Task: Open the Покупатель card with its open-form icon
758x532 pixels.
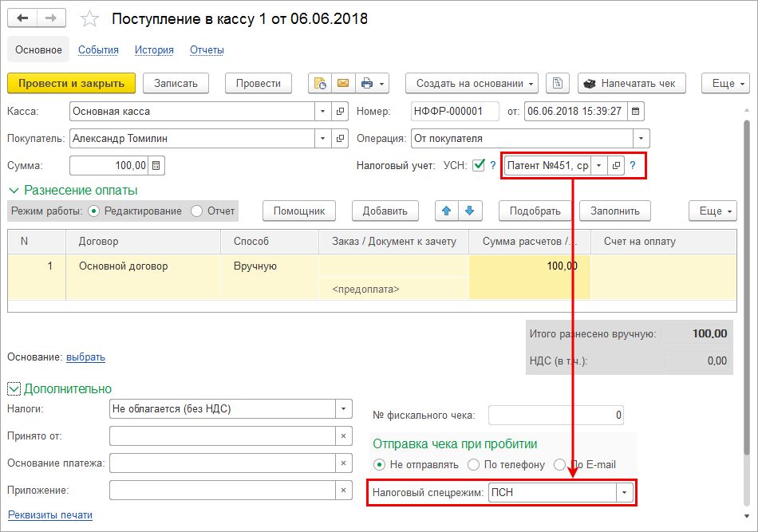Action: pos(340,138)
